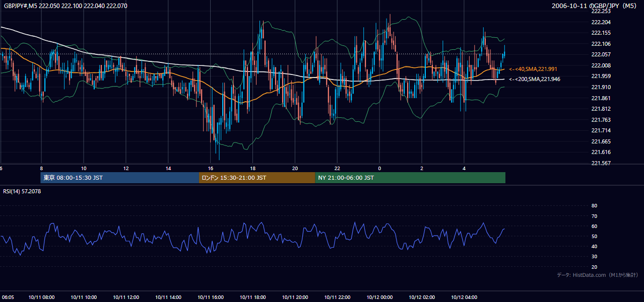Click the 10/11 10:00 bottom axis timestamp
The image size is (644, 302).
click(84, 297)
